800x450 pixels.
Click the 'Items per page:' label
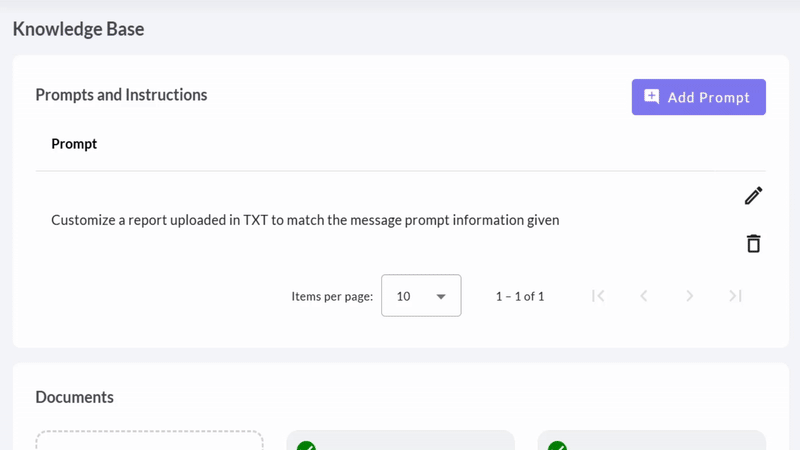coord(332,296)
